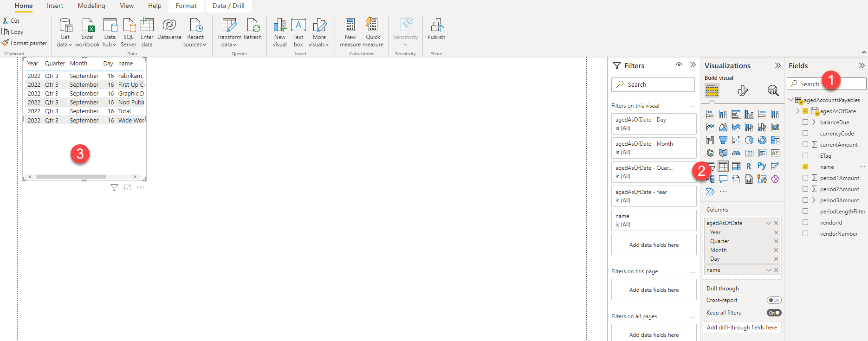Collapse the Visualizations pane
The height and width of the screenshot is (341, 868).
click(x=777, y=65)
